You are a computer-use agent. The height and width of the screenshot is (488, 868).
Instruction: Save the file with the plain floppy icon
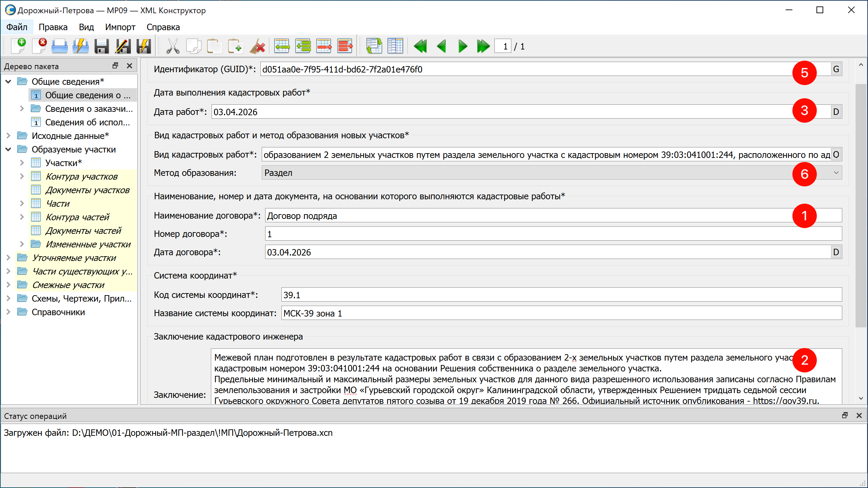[x=101, y=46]
